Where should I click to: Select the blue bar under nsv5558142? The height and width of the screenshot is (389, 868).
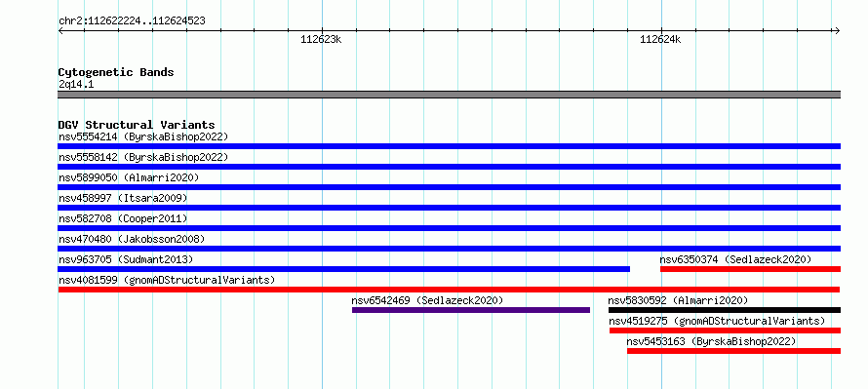[x=449, y=167]
